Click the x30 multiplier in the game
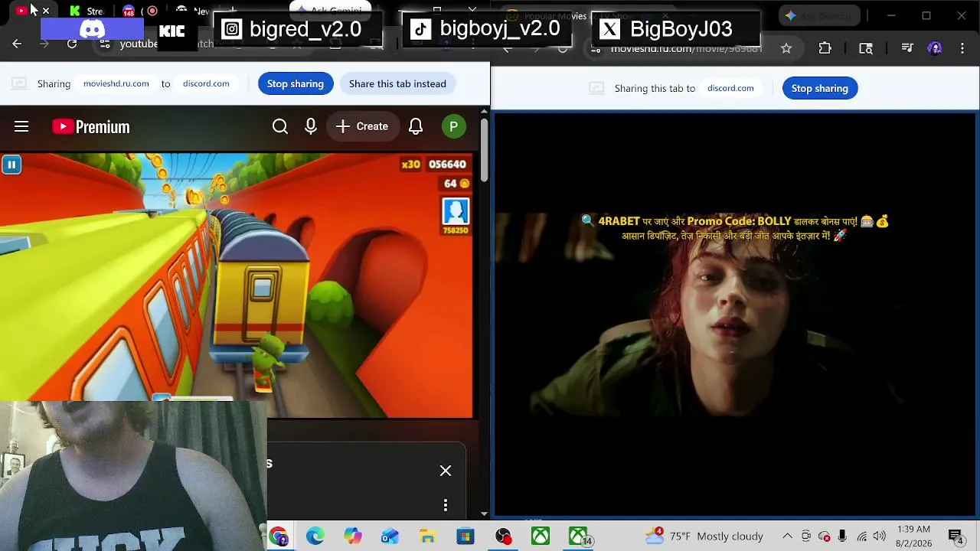Screen dimensions: 980x551 coord(410,165)
